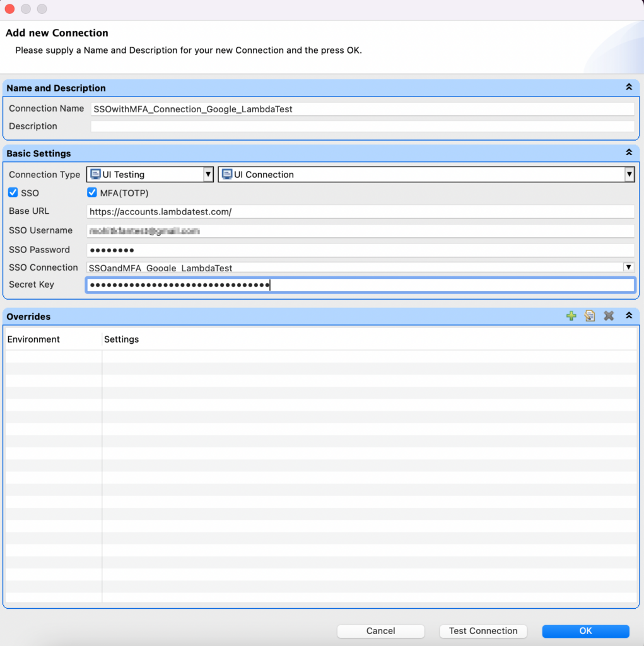
Task: Click the gray X delete icon for overrides
Action: (x=609, y=315)
